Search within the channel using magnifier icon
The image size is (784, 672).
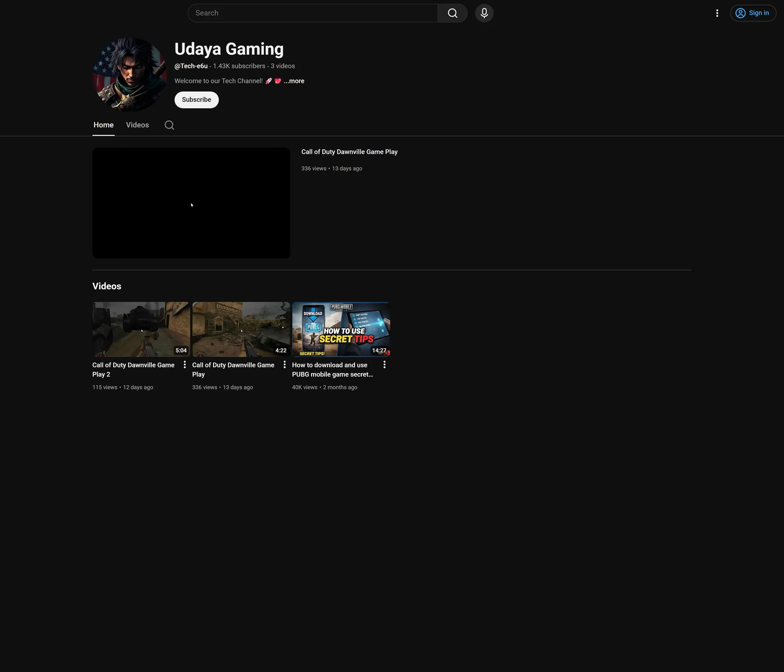click(169, 125)
